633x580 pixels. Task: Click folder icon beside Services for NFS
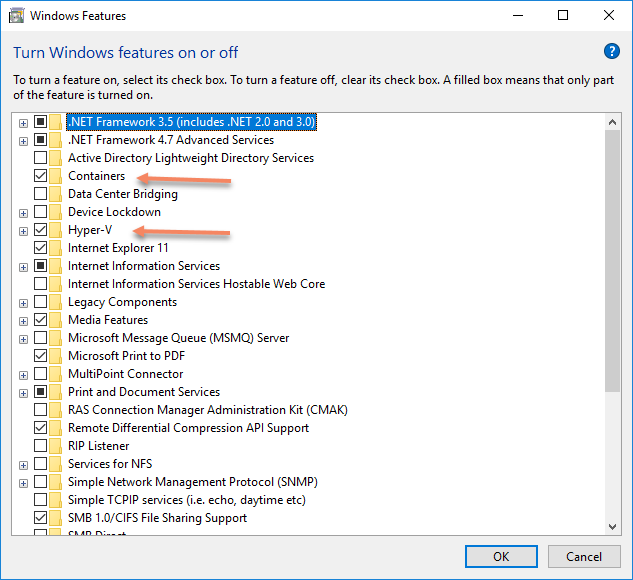(x=56, y=464)
